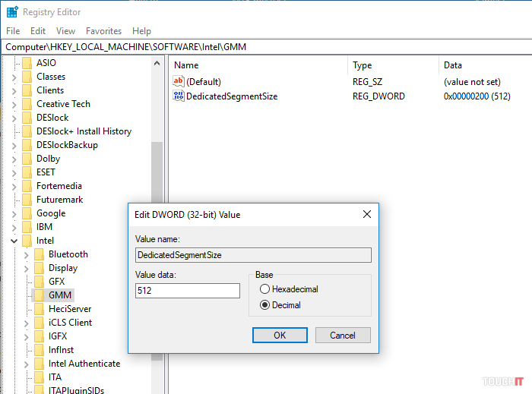Click the Registry Editor app icon in title bar
532x394 pixels.
12,12
